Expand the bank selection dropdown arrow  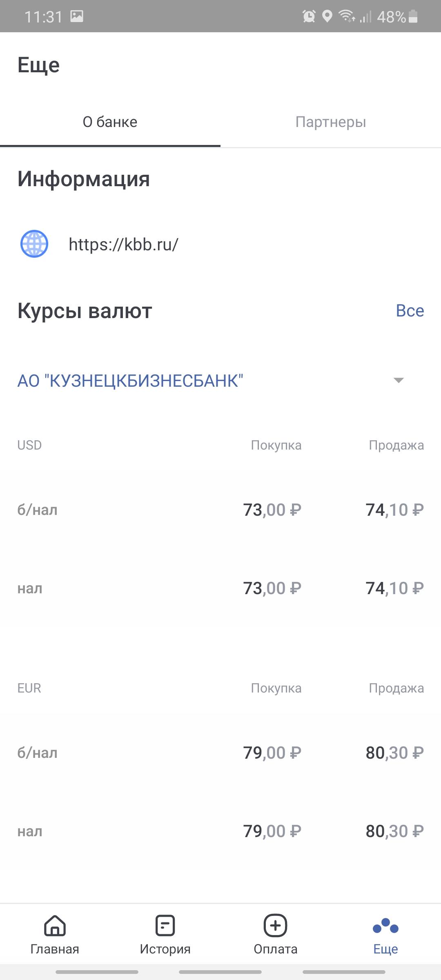coord(399,381)
